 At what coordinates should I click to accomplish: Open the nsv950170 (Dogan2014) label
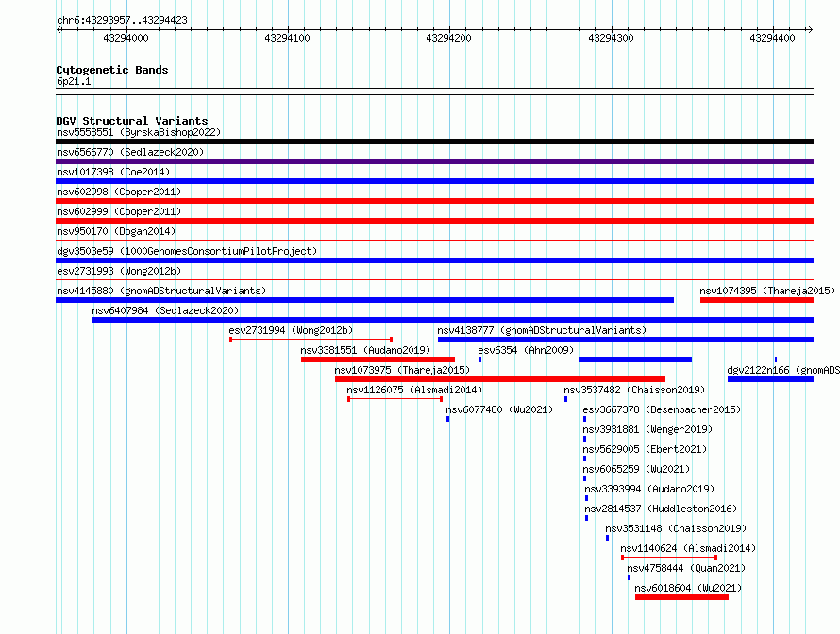point(116,231)
